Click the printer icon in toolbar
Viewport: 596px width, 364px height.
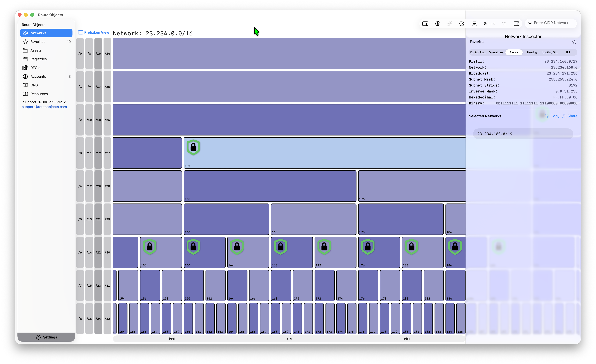(x=474, y=23)
